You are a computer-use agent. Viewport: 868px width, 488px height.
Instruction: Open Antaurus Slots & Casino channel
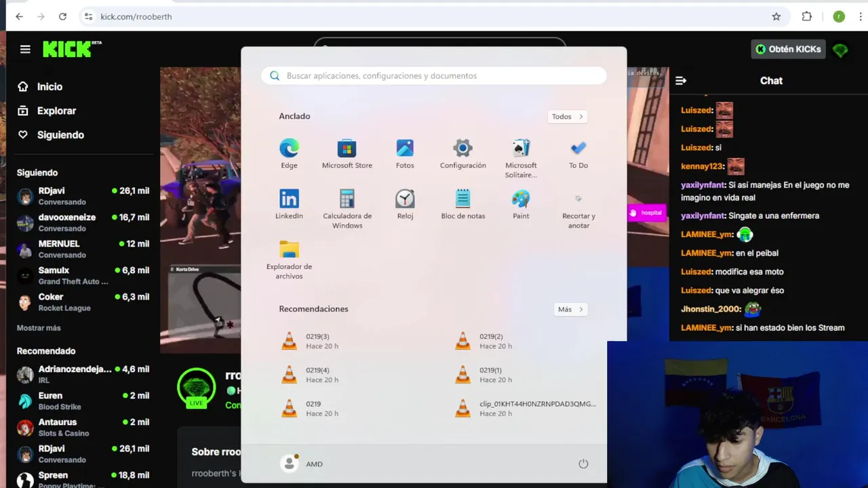tap(83, 428)
